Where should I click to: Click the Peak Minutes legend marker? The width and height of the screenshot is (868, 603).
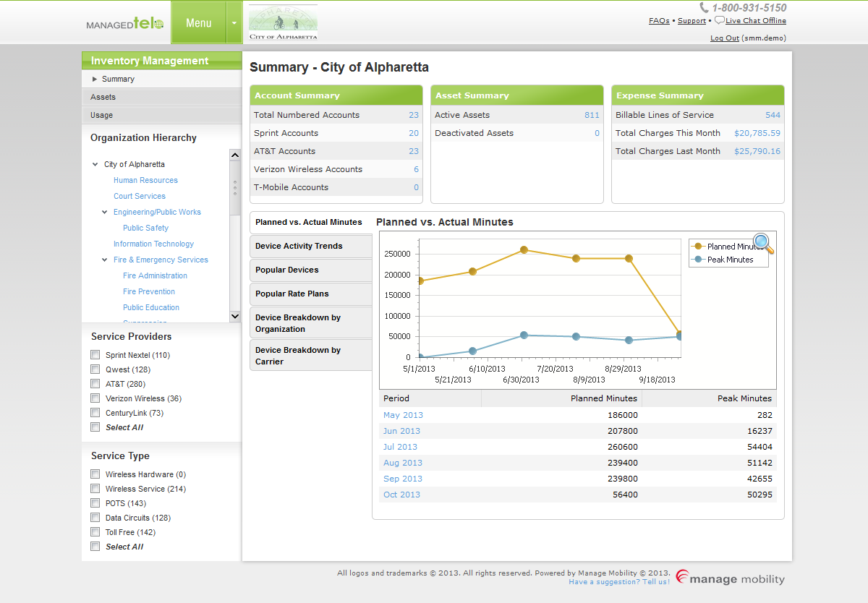pos(698,260)
